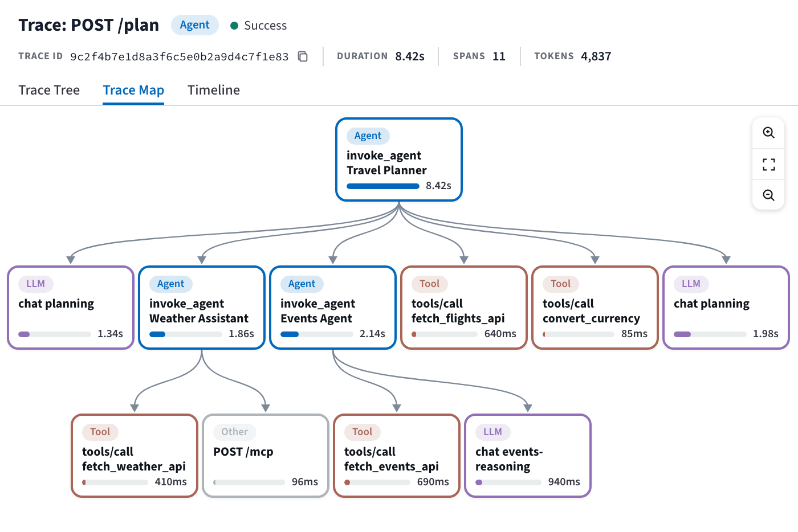Select the Travel Planner root agent node

(399, 159)
